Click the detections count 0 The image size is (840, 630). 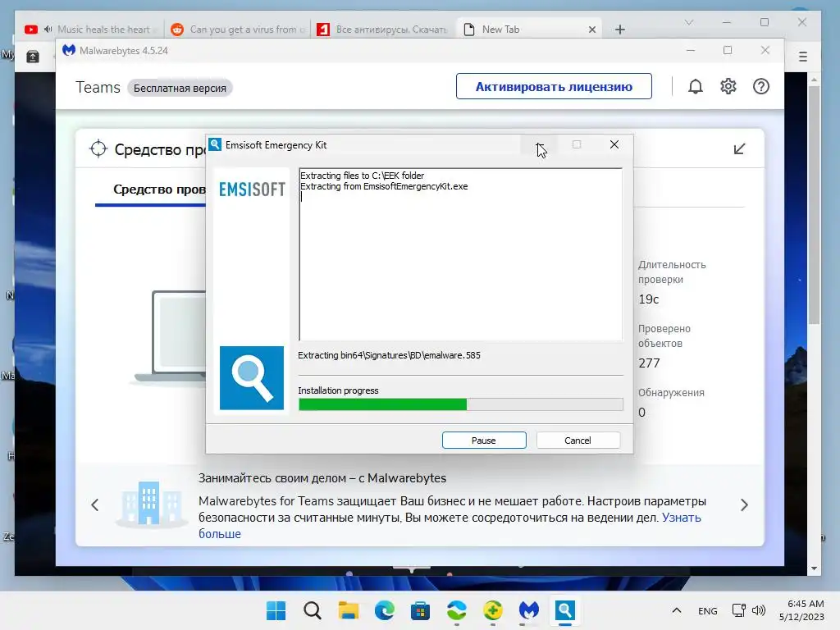(641, 413)
